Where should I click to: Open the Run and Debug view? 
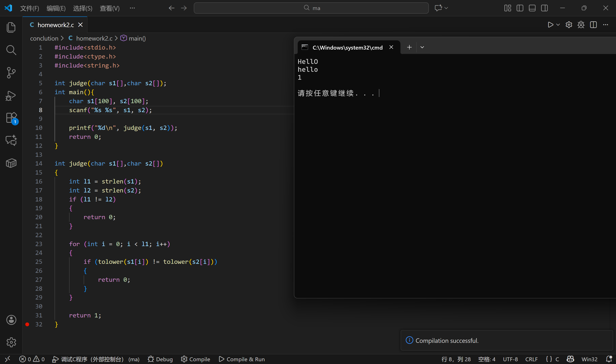click(x=11, y=96)
